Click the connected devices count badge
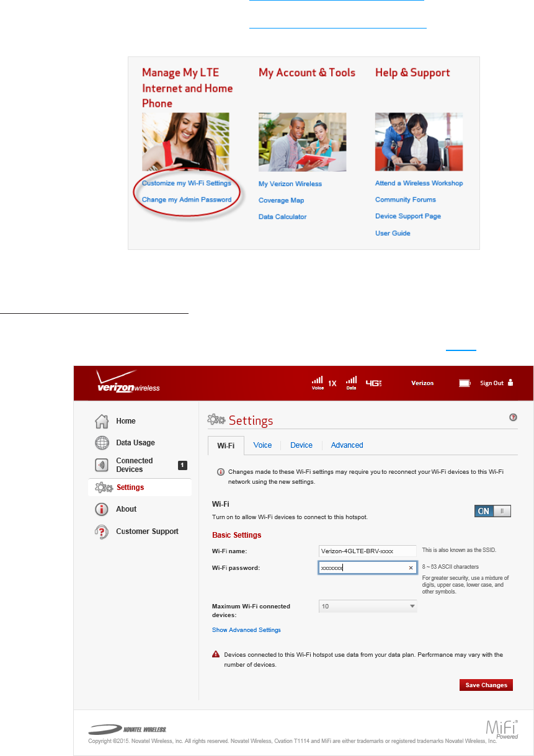The height and width of the screenshot is (756, 534). tap(182, 465)
